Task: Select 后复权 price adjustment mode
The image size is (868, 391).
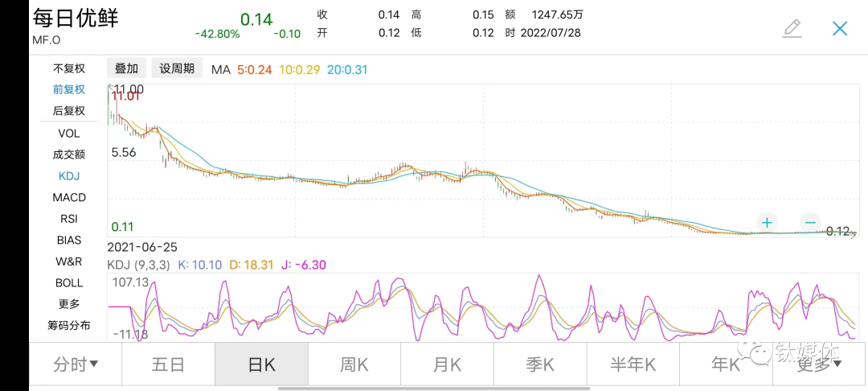Action: click(69, 111)
